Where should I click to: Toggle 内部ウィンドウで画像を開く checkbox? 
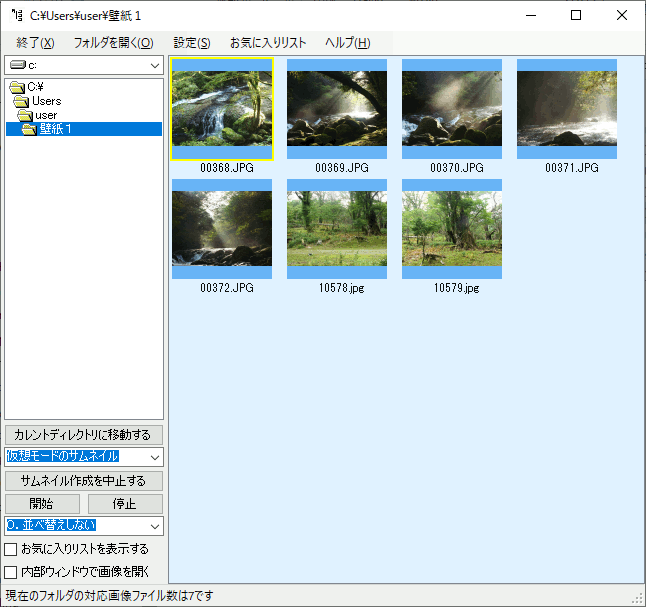[11, 573]
